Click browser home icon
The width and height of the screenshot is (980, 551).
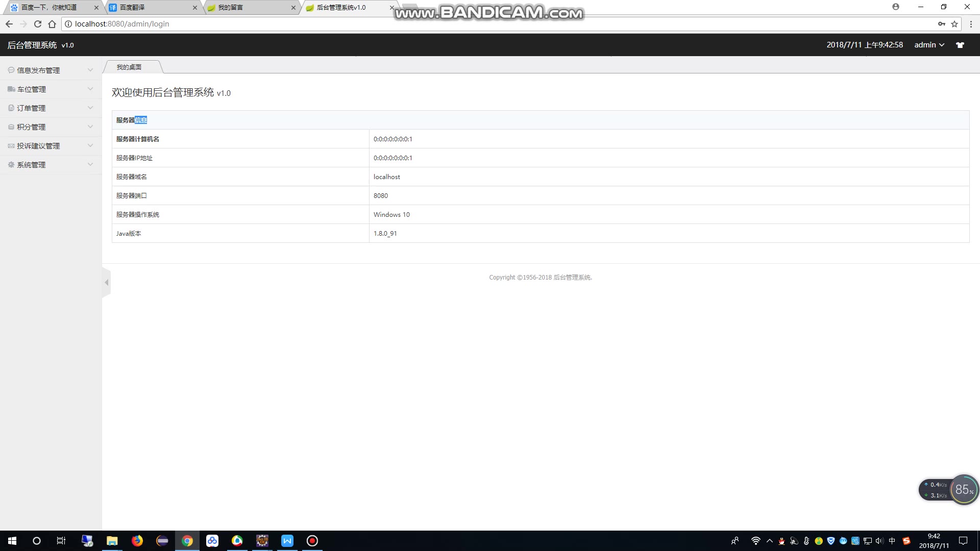coord(52,24)
